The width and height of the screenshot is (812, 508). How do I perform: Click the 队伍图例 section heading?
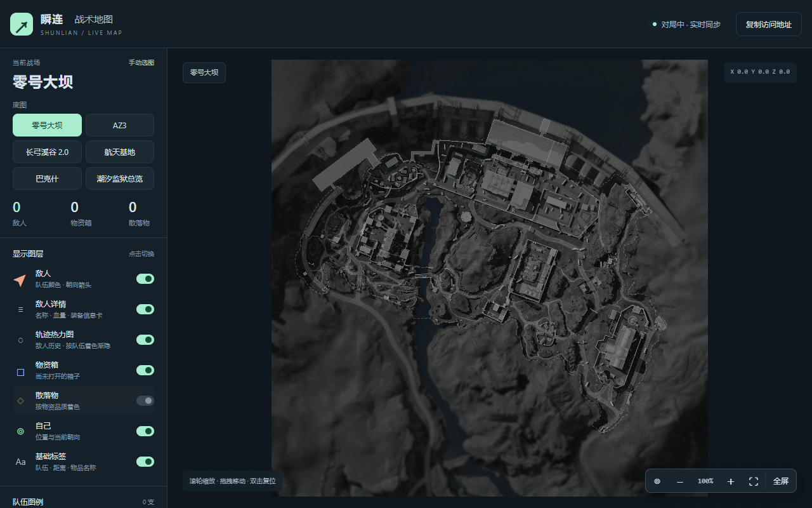coord(28,502)
